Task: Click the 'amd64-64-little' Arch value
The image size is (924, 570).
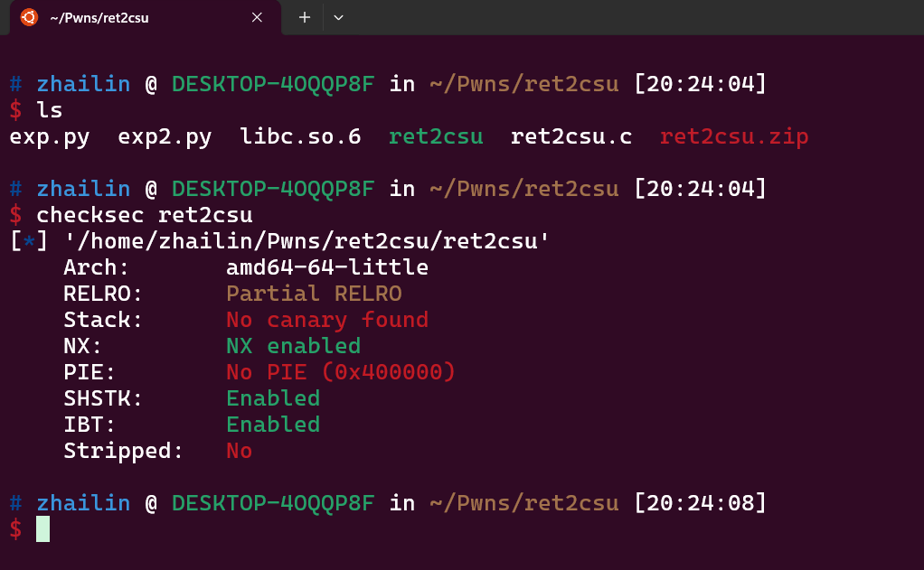Action: pyautogui.click(x=327, y=267)
